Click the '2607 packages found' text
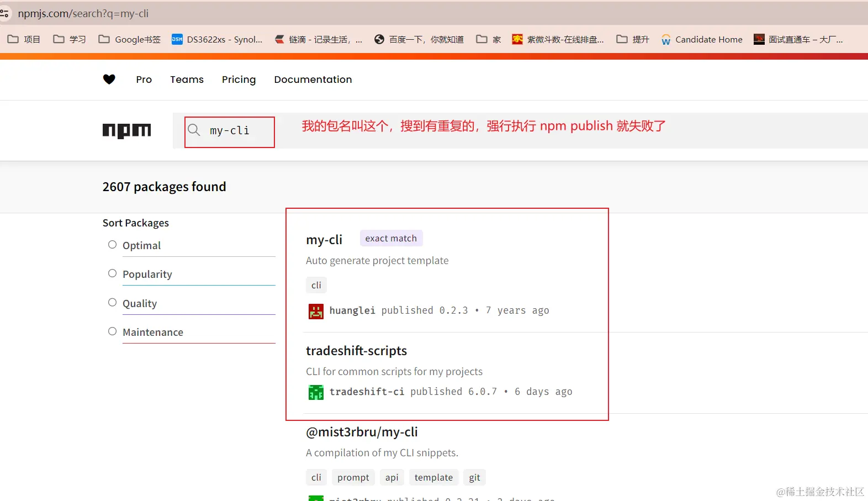Screen dimensions: 868x501 tap(164, 187)
